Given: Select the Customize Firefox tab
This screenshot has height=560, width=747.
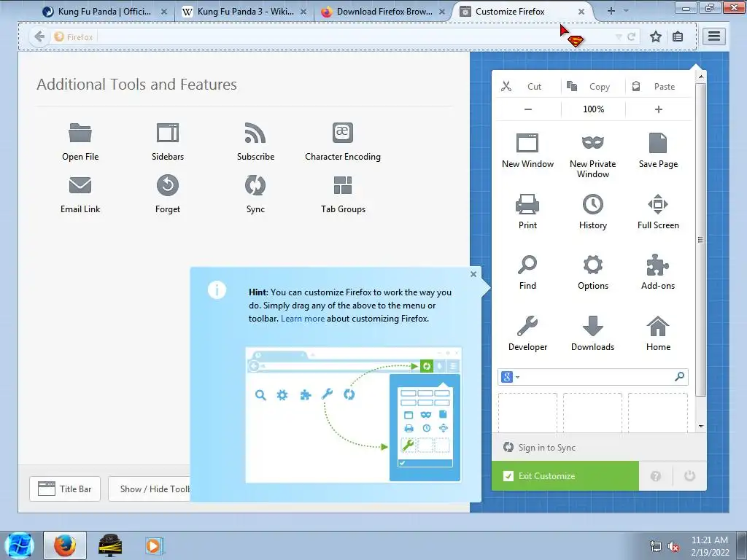Looking at the screenshot, I should point(523,12).
